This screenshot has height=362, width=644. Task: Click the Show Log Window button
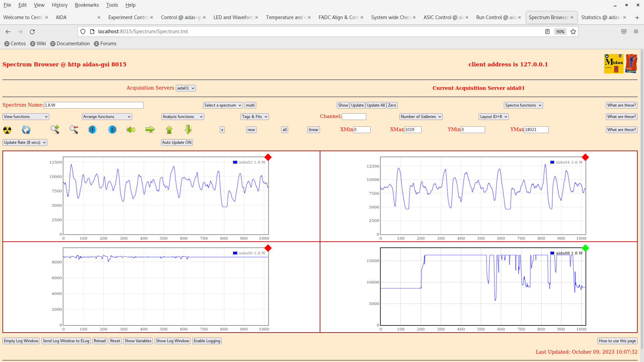coord(172,341)
